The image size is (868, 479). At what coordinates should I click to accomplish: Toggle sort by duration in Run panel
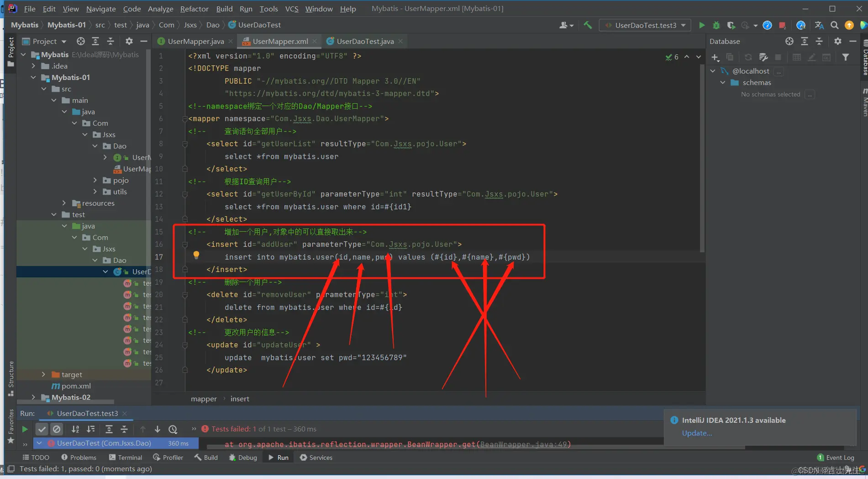pos(91,429)
